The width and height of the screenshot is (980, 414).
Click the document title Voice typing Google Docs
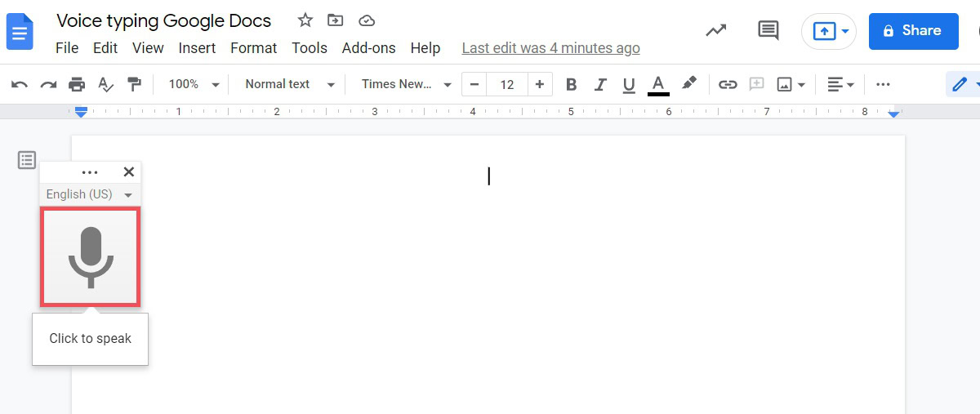[x=164, y=20]
